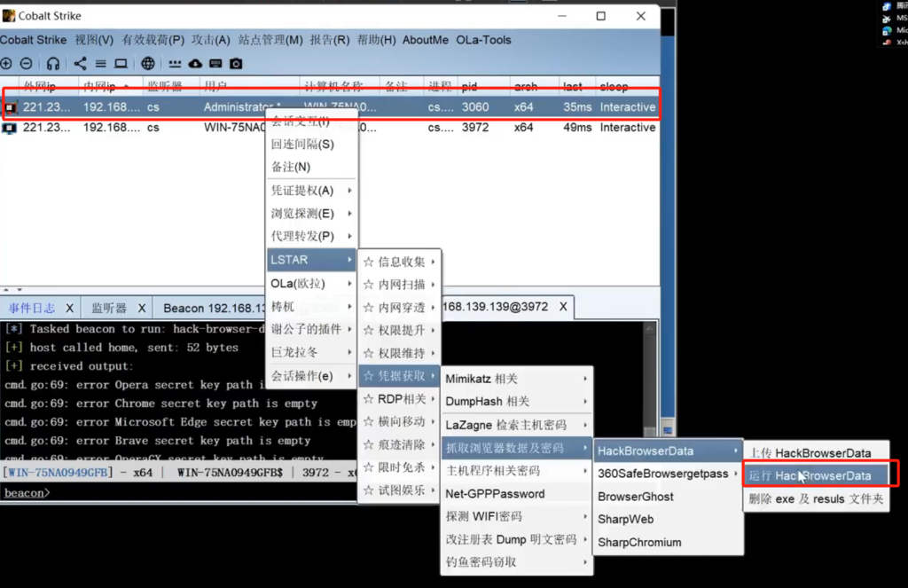
Task: Expand the 会话操作(e) submenu
Action: 311,376
